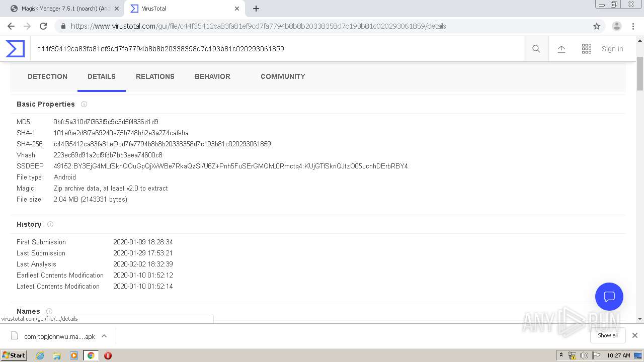The width and height of the screenshot is (644, 362).
Task: Click the Names info icon
Action: click(x=49, y=311)
